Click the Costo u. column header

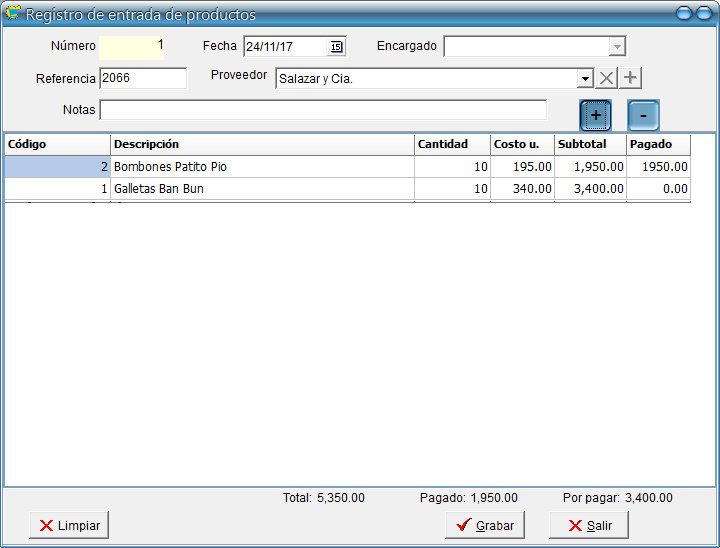[x=523, y=144]
